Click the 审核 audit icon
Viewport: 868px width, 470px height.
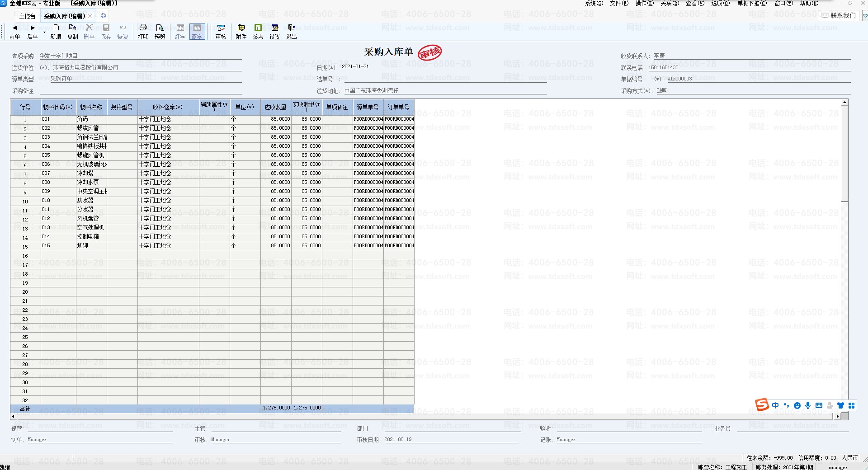tap(221, 32)
